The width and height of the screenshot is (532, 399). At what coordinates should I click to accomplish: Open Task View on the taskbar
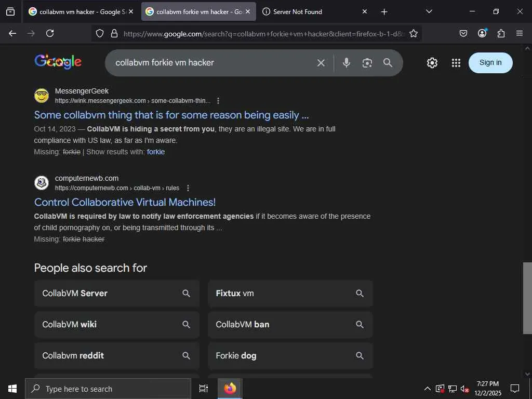203,389
